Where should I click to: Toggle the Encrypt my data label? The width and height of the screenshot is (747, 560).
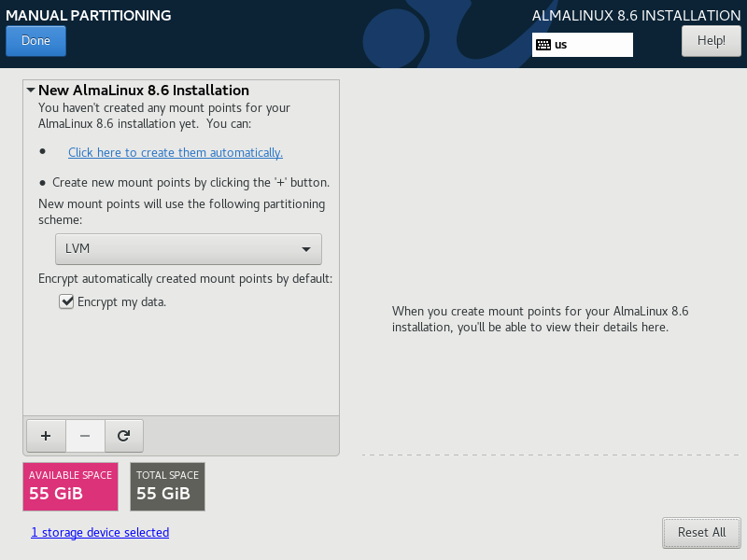tap(121, 301)
